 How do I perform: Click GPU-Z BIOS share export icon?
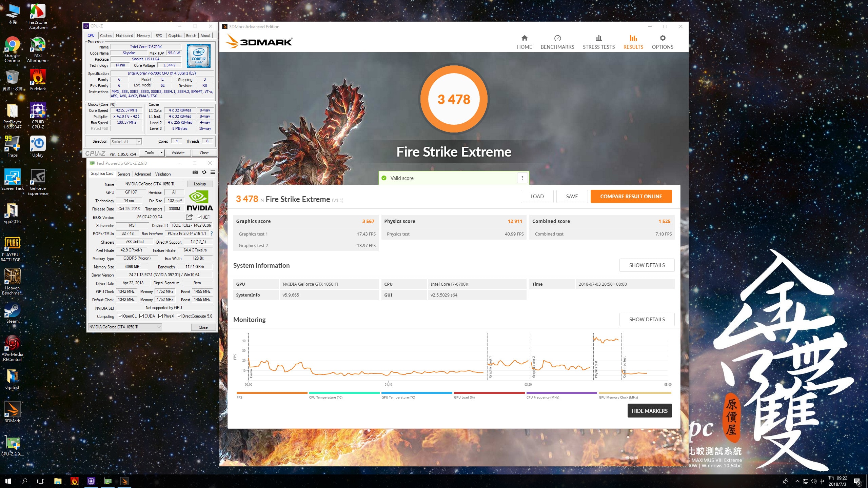[189, 217]
